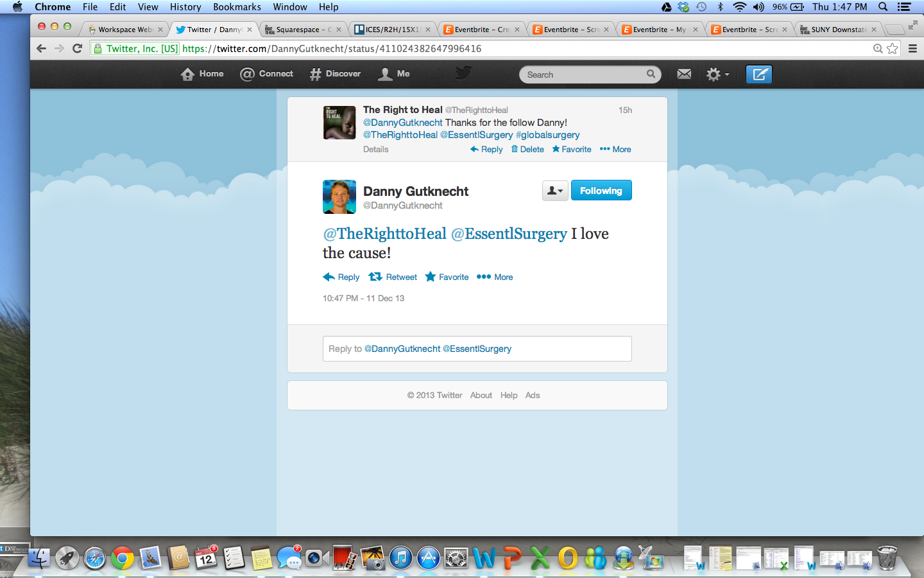This screenshot has width=924, height=578.
Task: Switch to the ICES/R2H/15X1 tab
Action: pyautogui.click(x=392, y=30)
